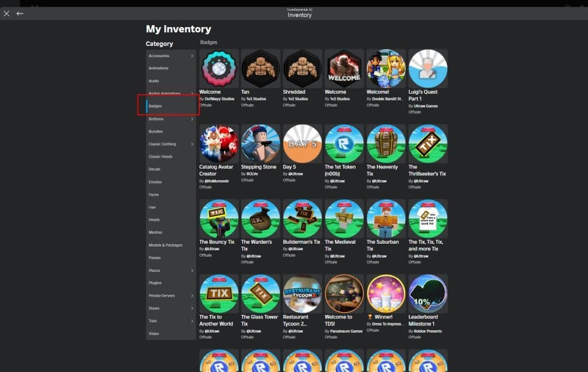Open the Restaurant Tycoon 2 badge

pyautogui.click(x=302, y=293)
